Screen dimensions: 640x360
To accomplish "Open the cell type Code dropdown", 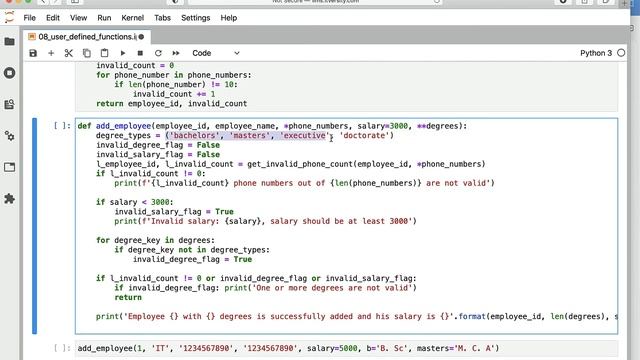I will click(x=216, y=53).
